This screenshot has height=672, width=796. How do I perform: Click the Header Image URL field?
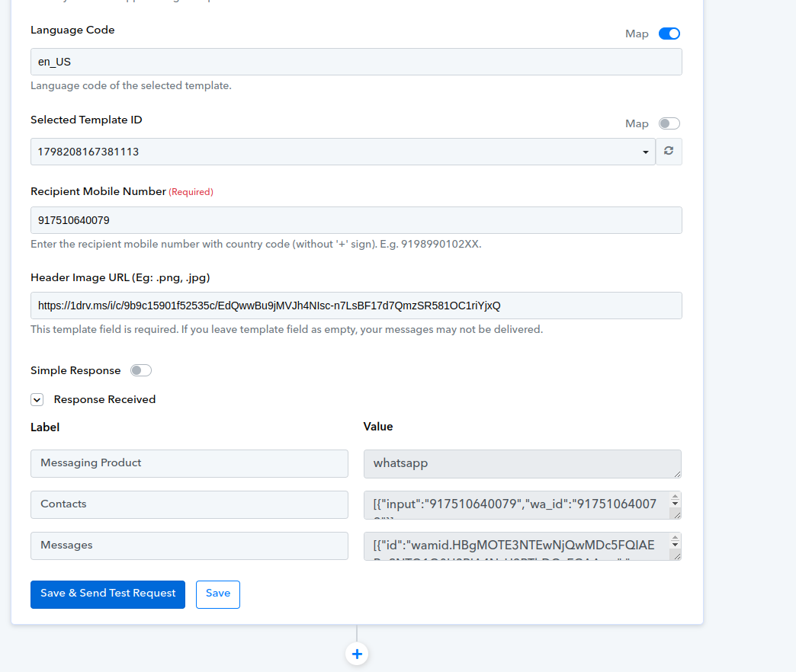click(x=356, y=306)
